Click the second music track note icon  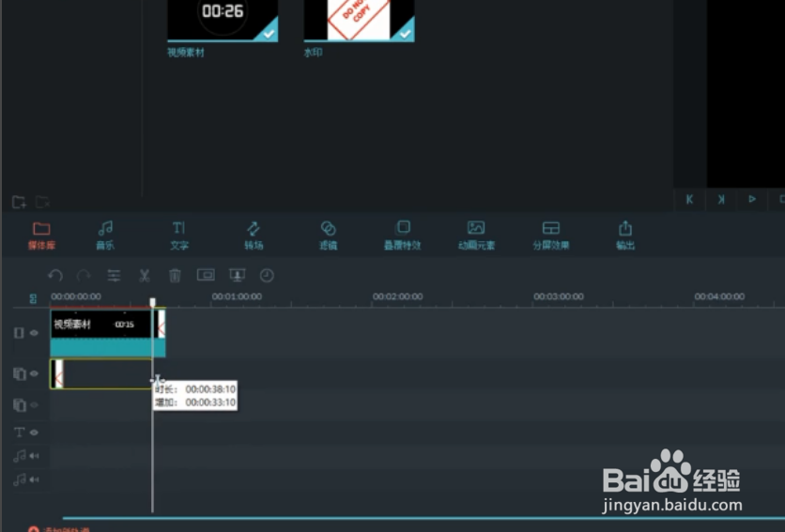[x=20, y=479]
